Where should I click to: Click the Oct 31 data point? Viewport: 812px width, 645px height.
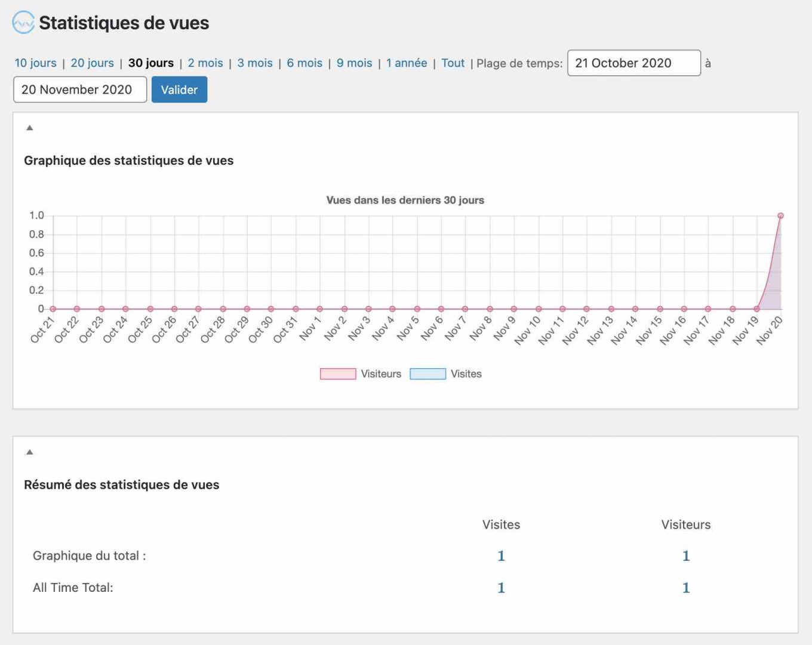click(296, 309)
